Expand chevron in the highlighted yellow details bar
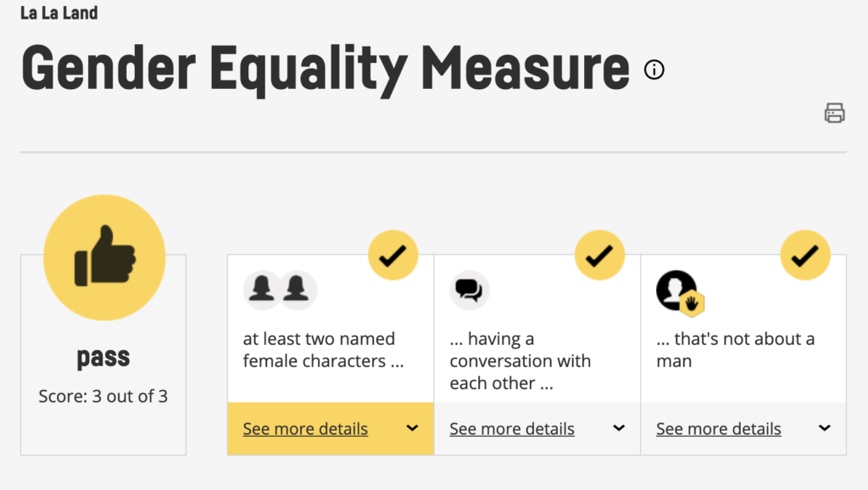868x490 pixels. point(412,428)
